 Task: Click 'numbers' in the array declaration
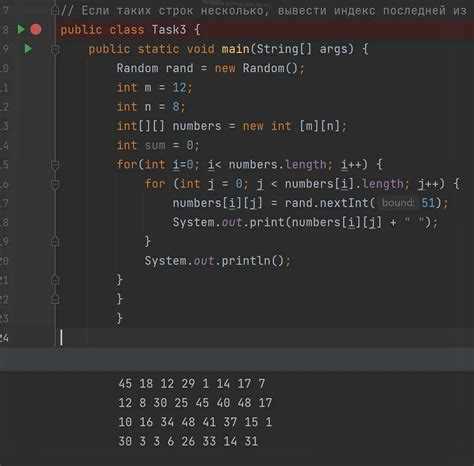click(x=197, y=126)
